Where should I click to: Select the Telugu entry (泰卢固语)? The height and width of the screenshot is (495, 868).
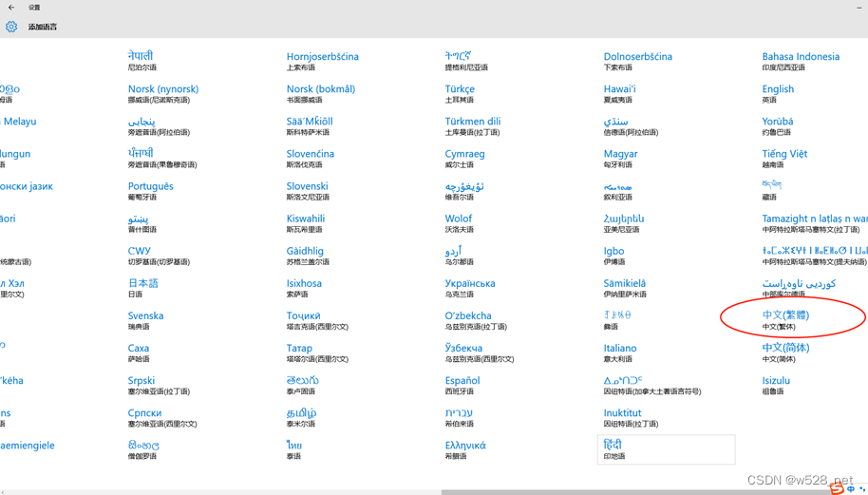click(x=302, y=386)
